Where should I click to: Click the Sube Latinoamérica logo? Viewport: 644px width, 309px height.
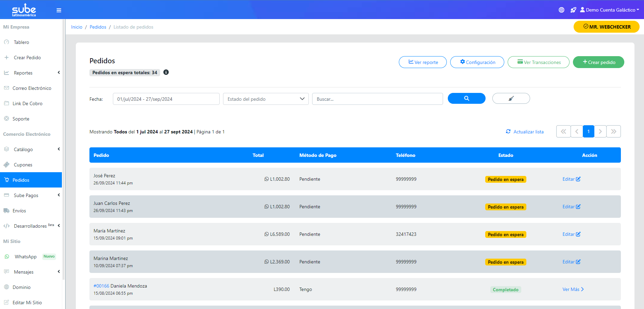tap(24, 10)
